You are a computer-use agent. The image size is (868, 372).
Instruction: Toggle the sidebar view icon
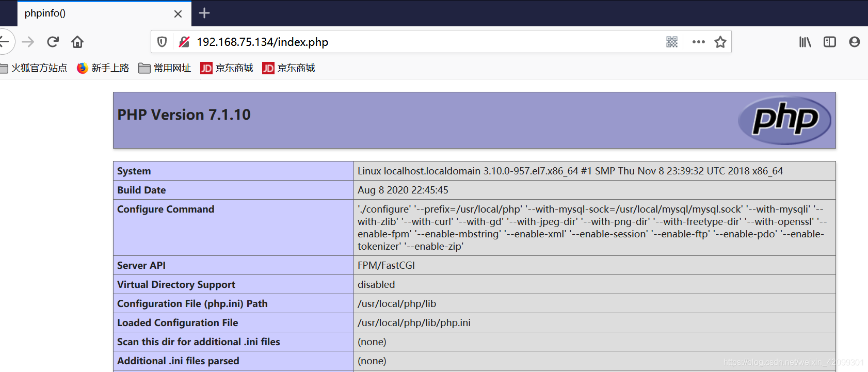(x=830, y=42)
